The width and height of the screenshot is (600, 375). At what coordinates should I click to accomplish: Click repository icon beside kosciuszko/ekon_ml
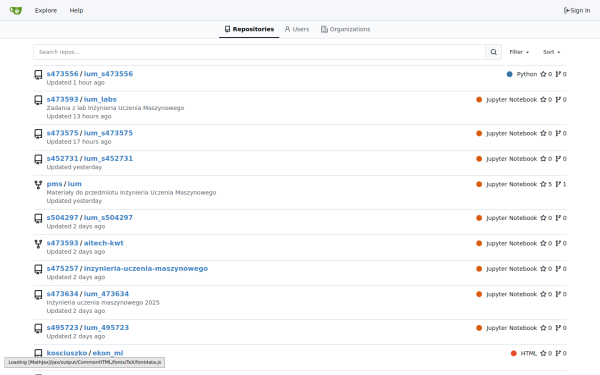38,353
